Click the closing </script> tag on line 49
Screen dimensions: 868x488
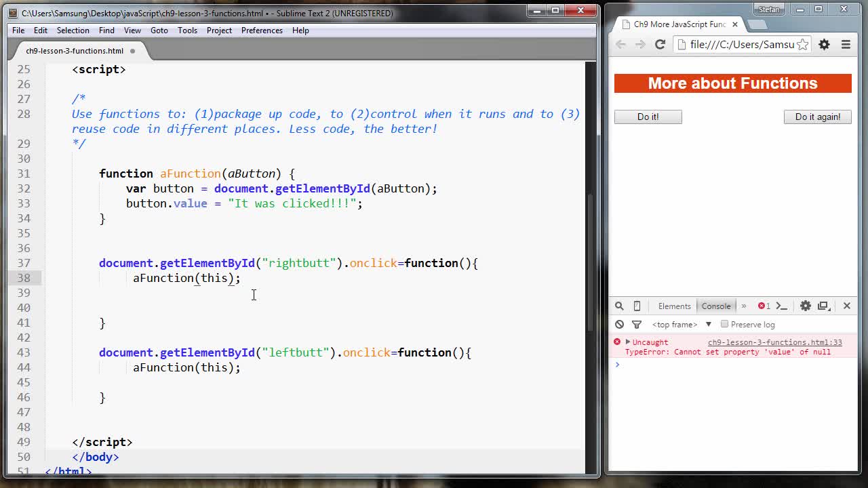pyautogui.click(x=102, y=442)
